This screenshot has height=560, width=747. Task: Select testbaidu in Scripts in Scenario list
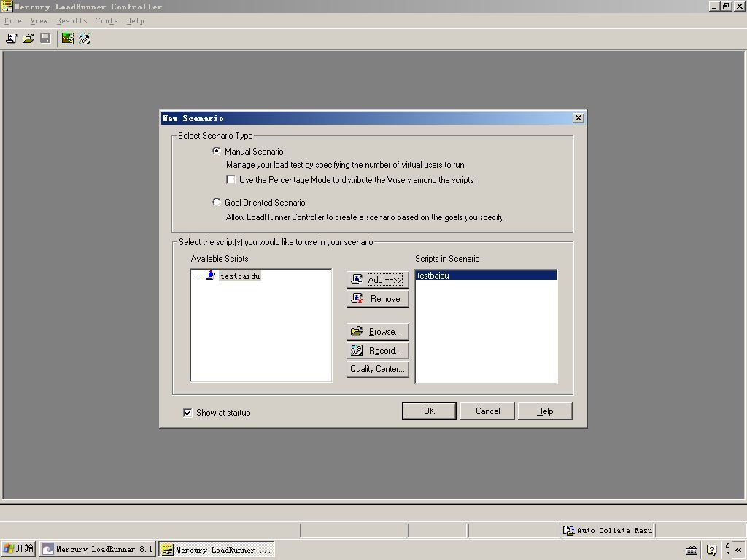(x=486, y=275)
